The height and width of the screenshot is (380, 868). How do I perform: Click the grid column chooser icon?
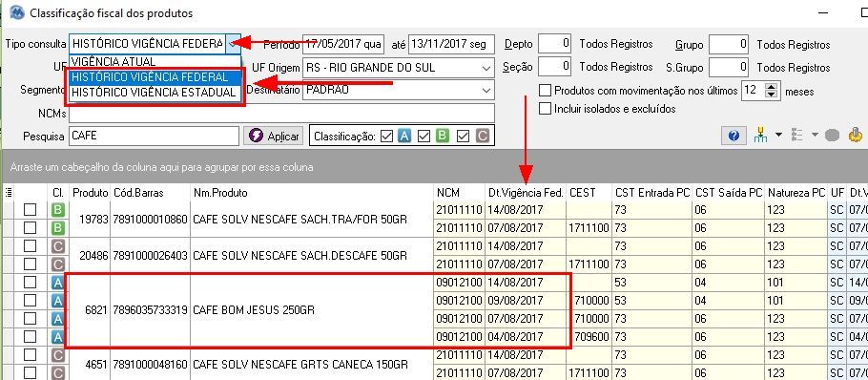8,193
